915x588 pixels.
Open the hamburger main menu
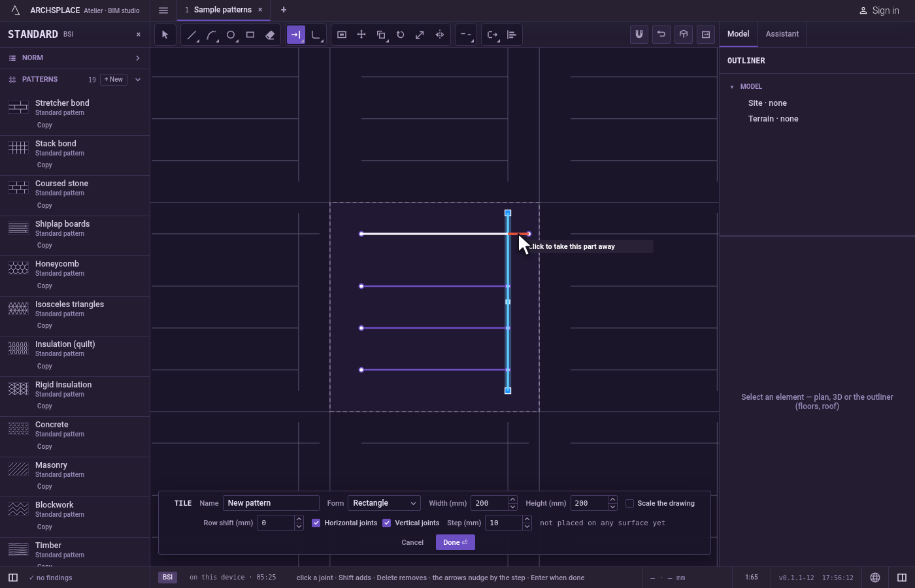163,10
